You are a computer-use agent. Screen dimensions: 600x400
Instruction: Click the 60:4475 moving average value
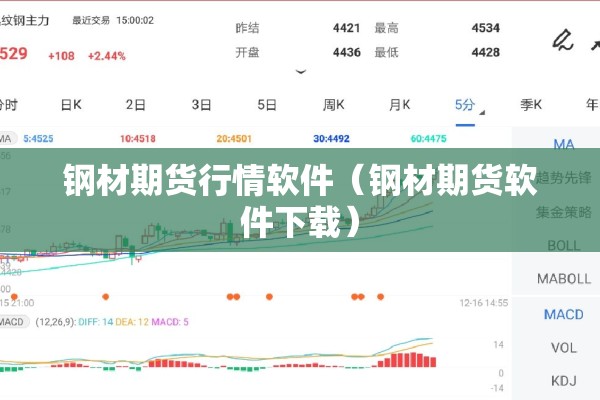tap(429, 139)
